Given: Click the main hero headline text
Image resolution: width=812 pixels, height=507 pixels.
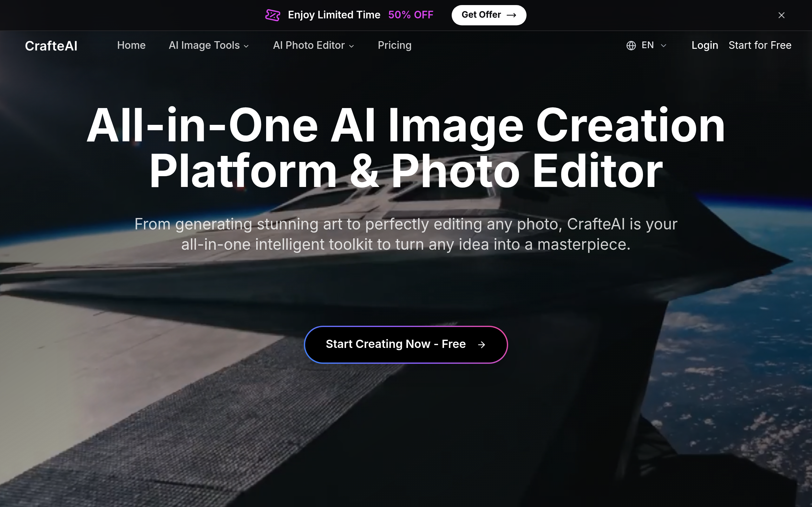Looking at the screenshot, I should point(406,148).
